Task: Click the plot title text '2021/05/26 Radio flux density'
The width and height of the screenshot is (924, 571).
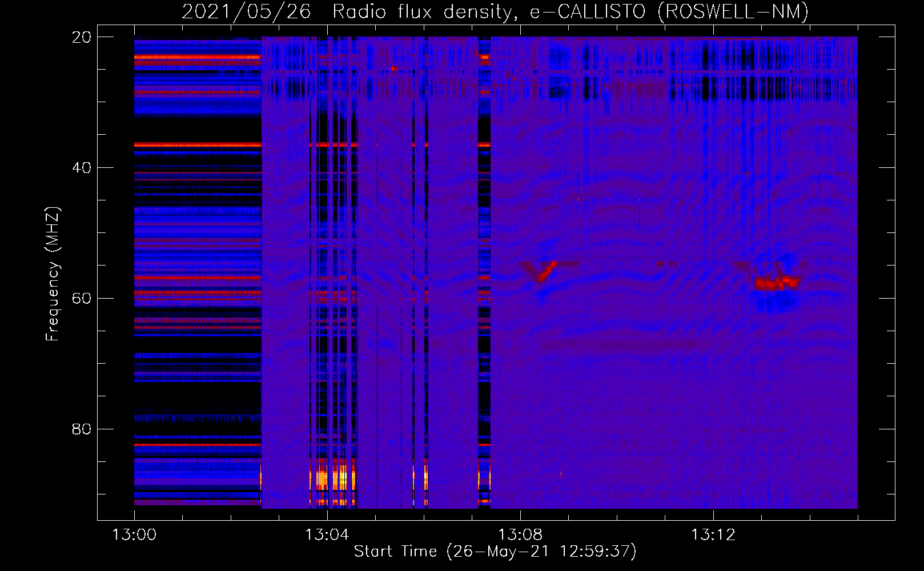Action: click(x=347, y=12)
